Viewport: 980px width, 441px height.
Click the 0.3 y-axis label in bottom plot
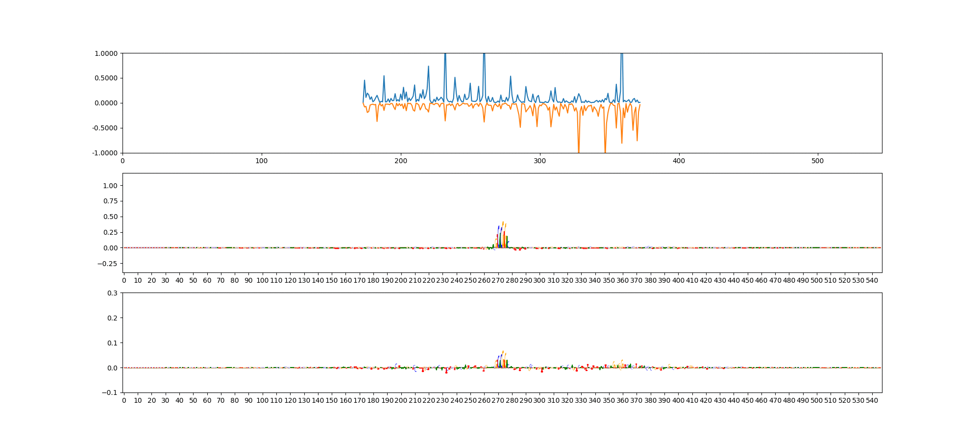tap(112, 293)
